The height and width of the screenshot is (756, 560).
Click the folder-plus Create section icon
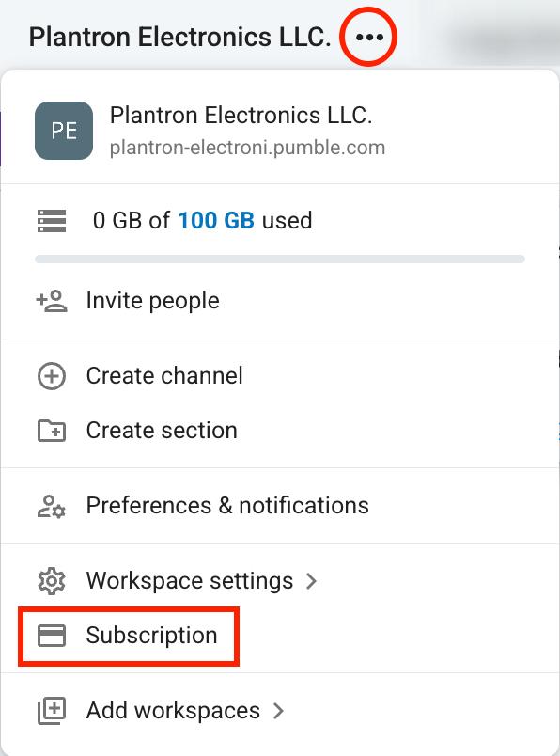pyautogui.click(x=52, y=431)
